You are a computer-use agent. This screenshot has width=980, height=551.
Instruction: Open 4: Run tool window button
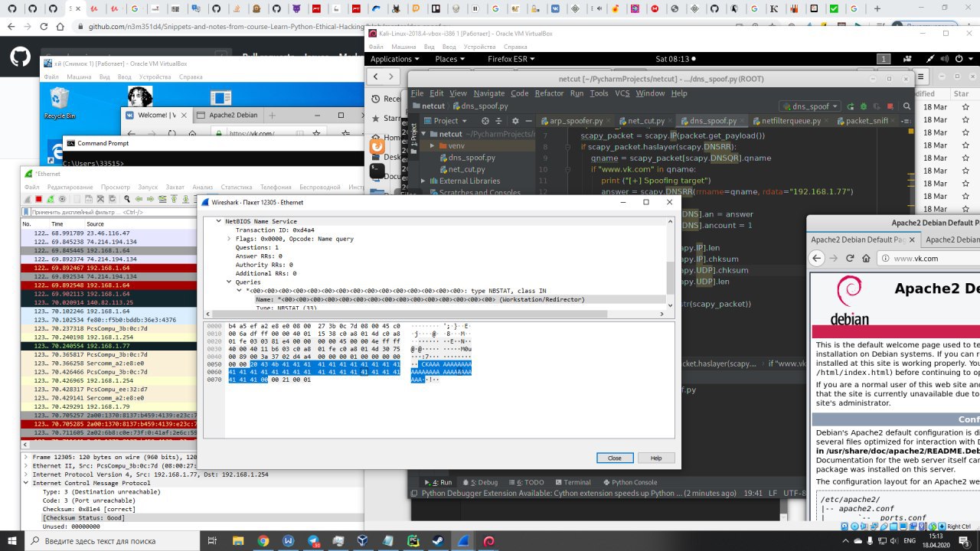point(437,482)
